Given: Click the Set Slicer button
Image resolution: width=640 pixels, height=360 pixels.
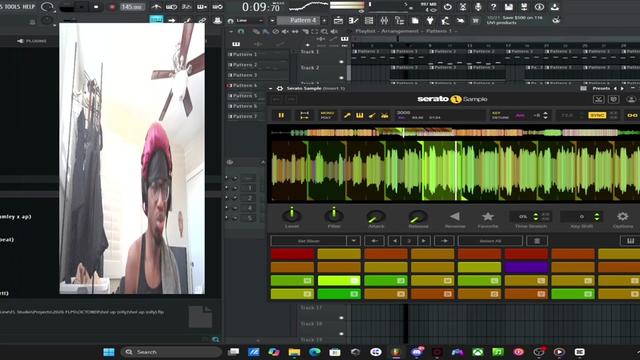Looking at the screenshot, I should pyautogui.click(x=309, y=241).
